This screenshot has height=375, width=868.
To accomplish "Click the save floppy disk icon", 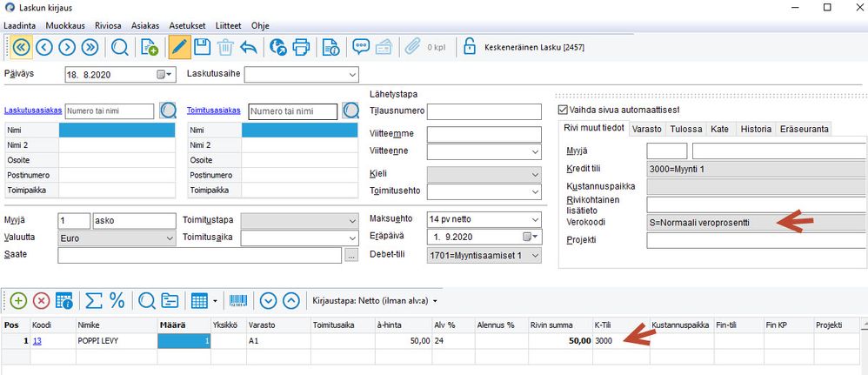I will coord(202,48).
